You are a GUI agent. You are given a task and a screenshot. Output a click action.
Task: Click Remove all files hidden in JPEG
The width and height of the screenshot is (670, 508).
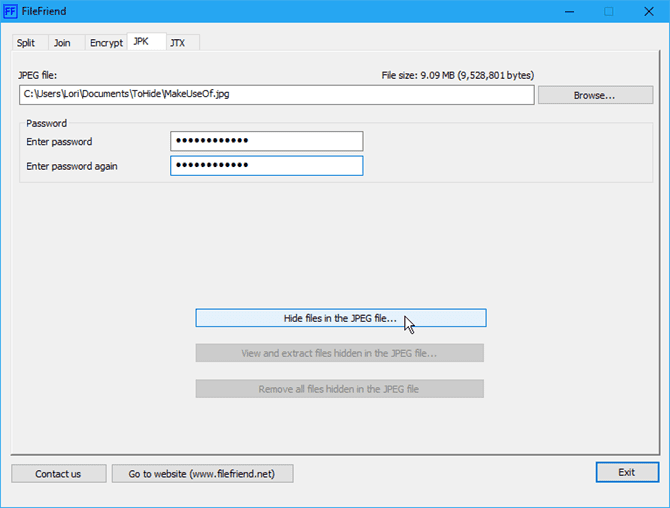pos(339,388)
